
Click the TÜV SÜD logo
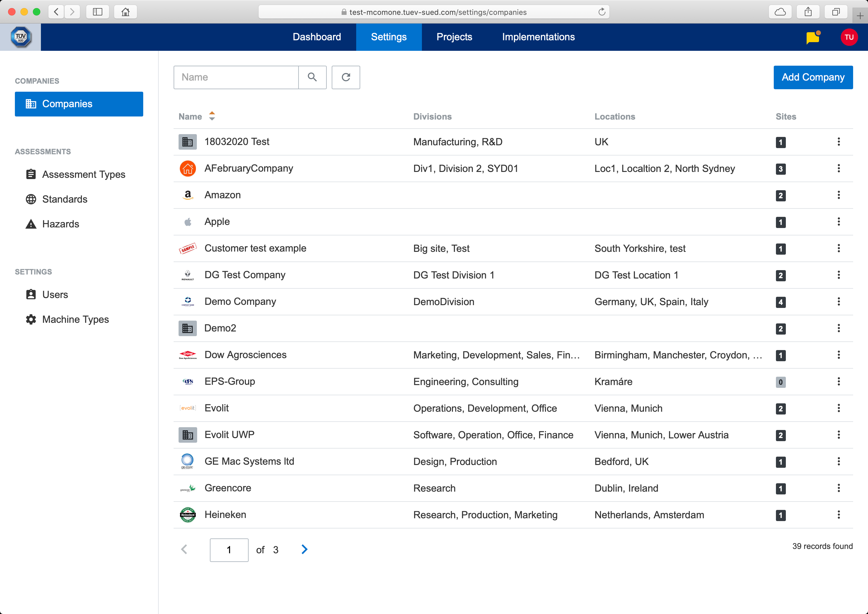point(20,37)
